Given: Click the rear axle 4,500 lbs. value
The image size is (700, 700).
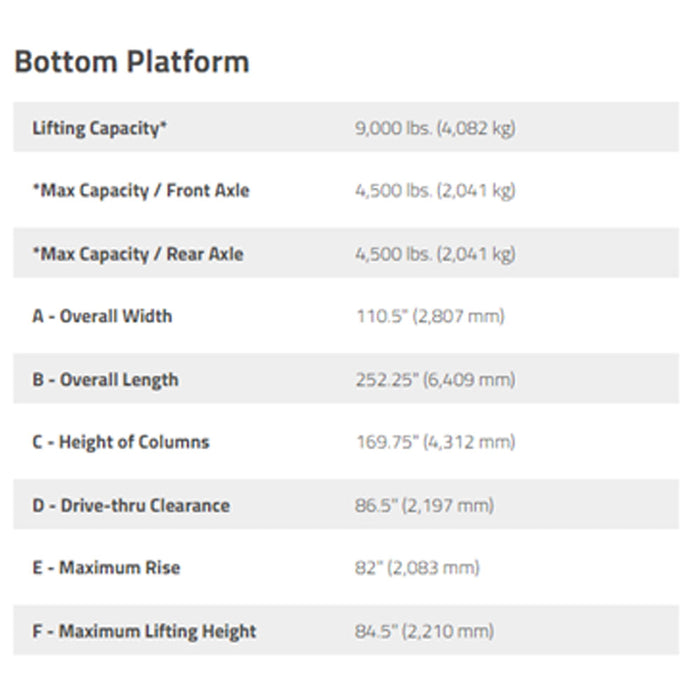Looking at the screenshot, I should click(x=435, y=254).
